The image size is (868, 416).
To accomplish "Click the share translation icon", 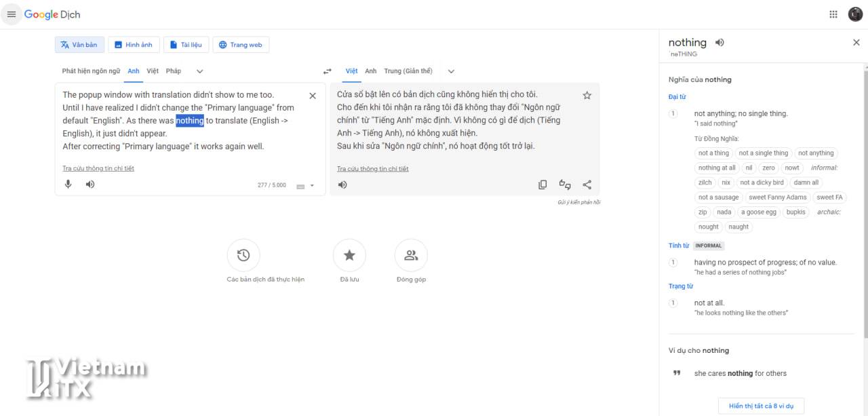I will click(587, 185).
